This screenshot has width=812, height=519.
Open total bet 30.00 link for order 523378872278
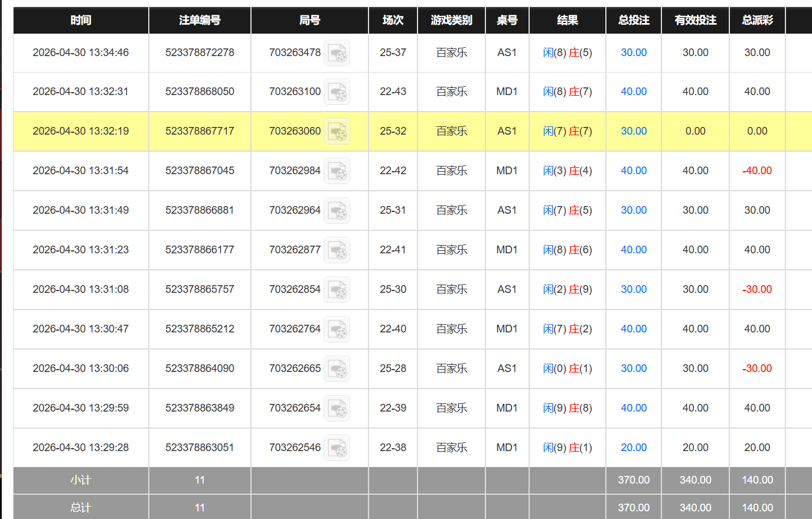pos(634,53)
